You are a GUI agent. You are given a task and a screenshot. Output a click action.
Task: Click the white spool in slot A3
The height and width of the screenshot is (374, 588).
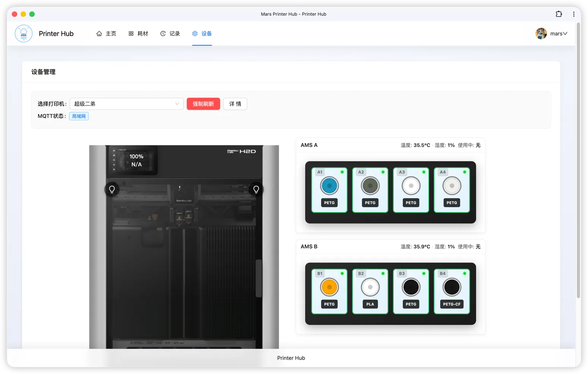411,186
